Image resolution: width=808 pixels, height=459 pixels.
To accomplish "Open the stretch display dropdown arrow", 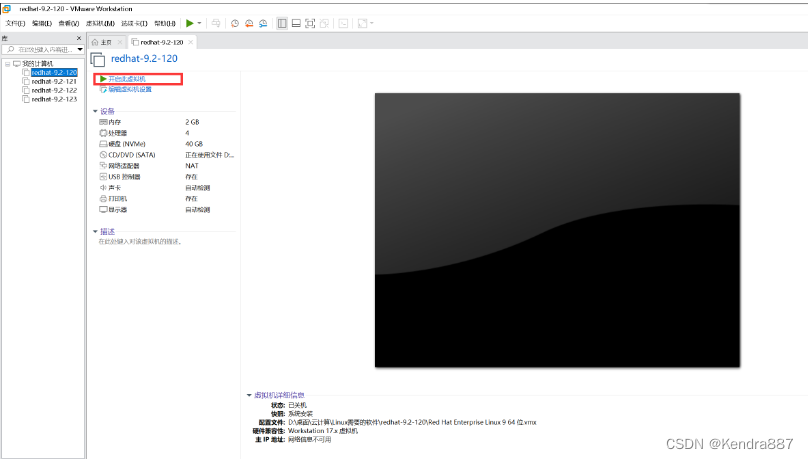I will [372, 23].
